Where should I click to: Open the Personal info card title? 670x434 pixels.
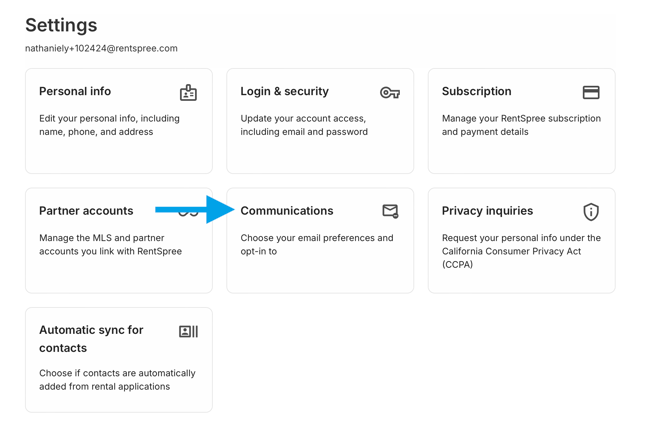tap(75, 91)
